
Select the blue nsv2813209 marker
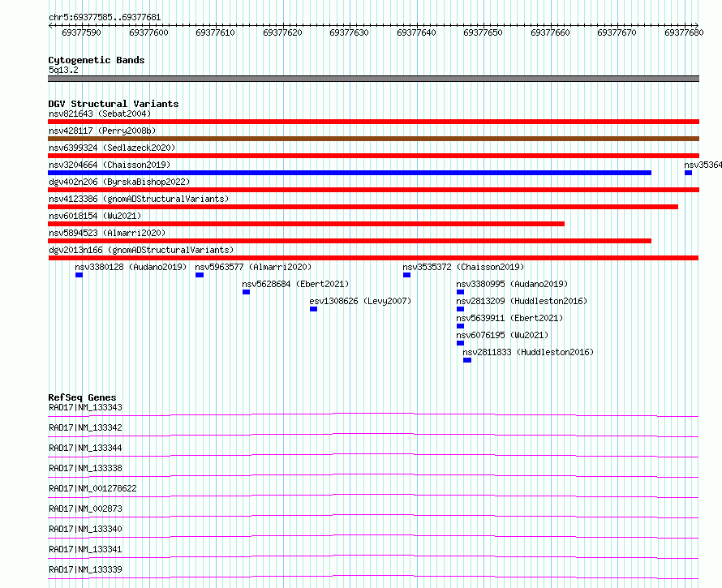click(x=461, y=309)
